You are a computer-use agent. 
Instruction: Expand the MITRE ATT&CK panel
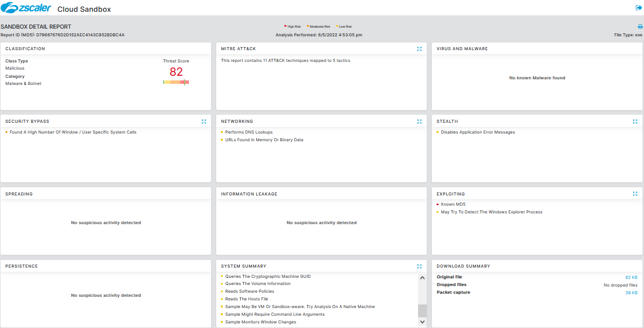click(420, 49)
